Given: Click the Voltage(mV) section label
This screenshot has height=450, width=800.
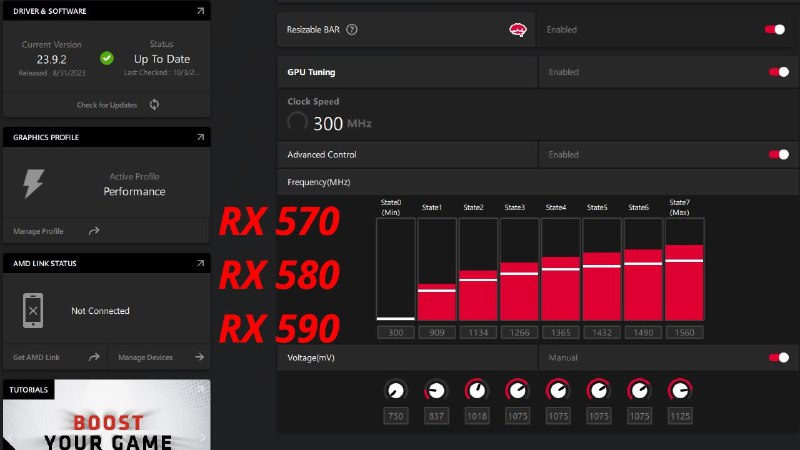Looking at the screenshot, I should pyautogui.click(x=311, y=358).
